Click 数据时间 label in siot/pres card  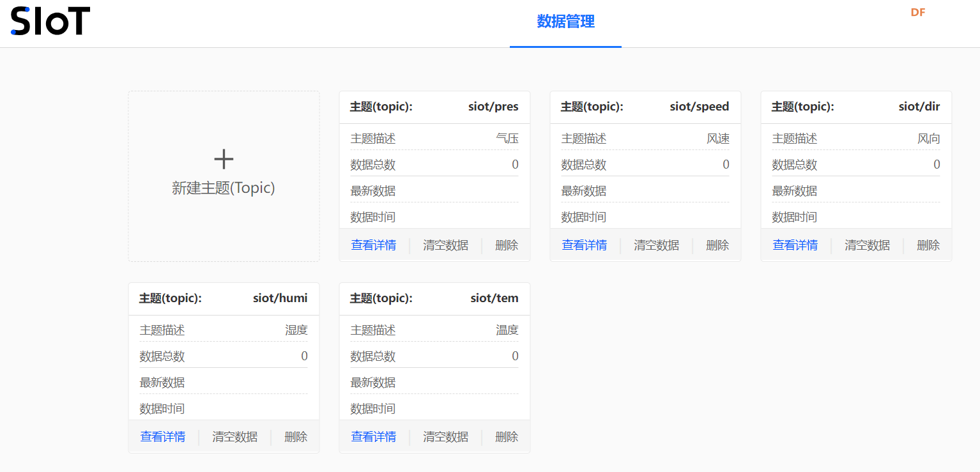[x=373, y=217]
